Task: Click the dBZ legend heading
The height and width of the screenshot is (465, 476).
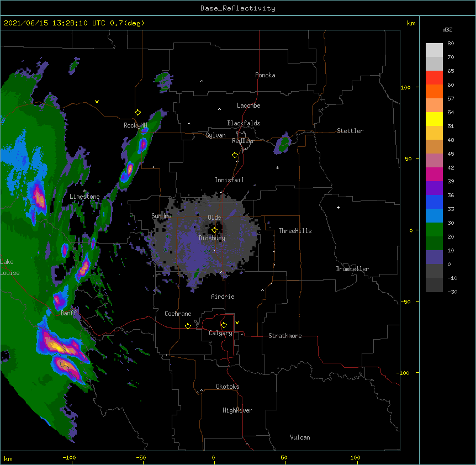Action: pos(447,29)
